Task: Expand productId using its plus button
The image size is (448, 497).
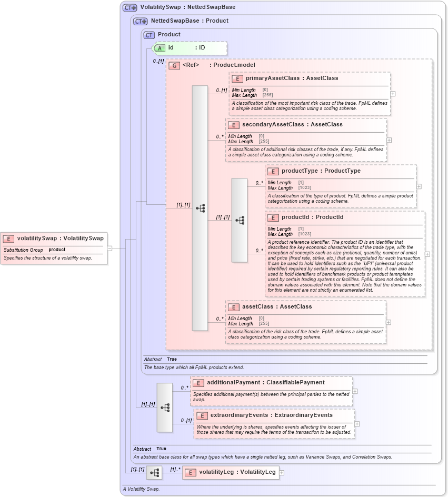Action: pyautogui.click(x=429, y=253)
